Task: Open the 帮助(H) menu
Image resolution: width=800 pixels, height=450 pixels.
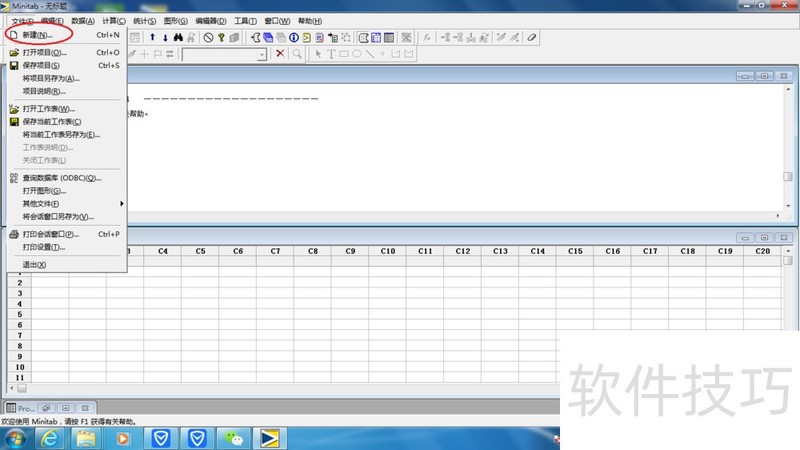Action: 310,21
